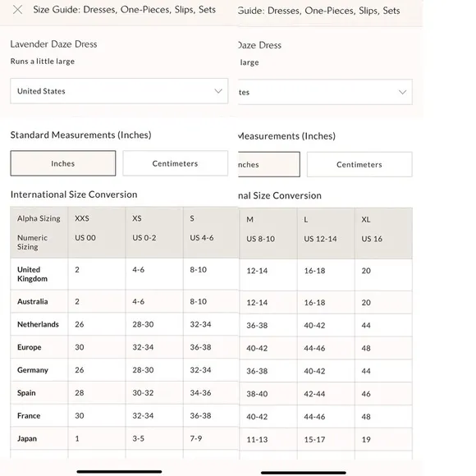The width and height of the screenshot is (476, 476).
Task: Select the XXS column header
Action: coord(82,218)
